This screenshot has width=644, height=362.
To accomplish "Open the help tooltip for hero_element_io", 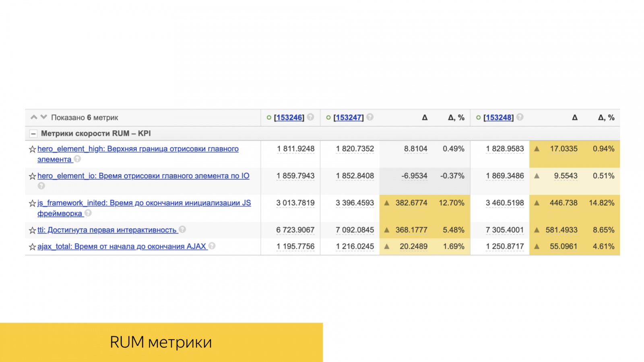I will click(41, 186).
